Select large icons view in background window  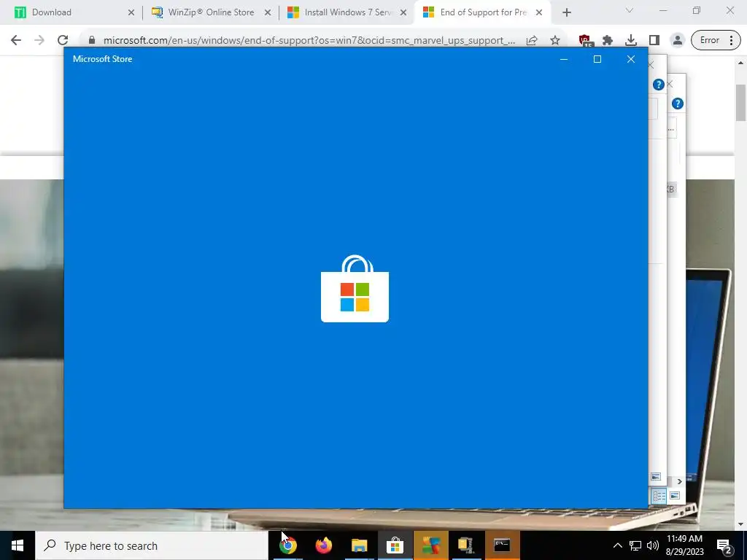pos(675,496)
